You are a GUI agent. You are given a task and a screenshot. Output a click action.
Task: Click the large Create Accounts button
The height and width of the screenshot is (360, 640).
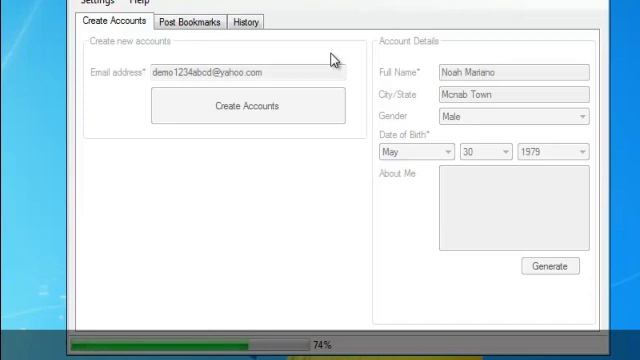click(248, 106)
